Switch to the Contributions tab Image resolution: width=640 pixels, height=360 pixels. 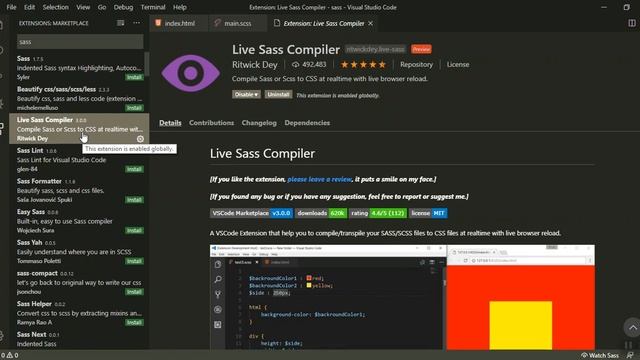(x=211, y=123)
